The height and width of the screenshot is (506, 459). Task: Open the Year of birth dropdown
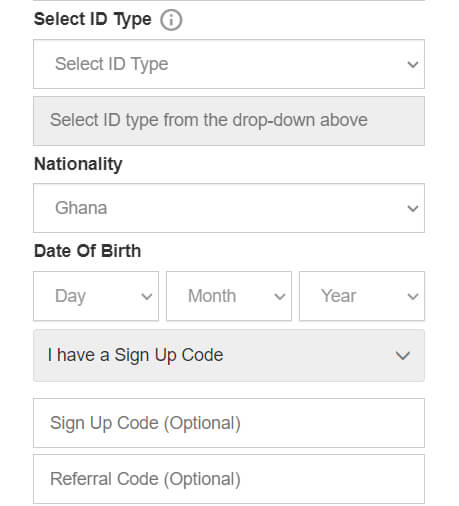pos(362,296)
